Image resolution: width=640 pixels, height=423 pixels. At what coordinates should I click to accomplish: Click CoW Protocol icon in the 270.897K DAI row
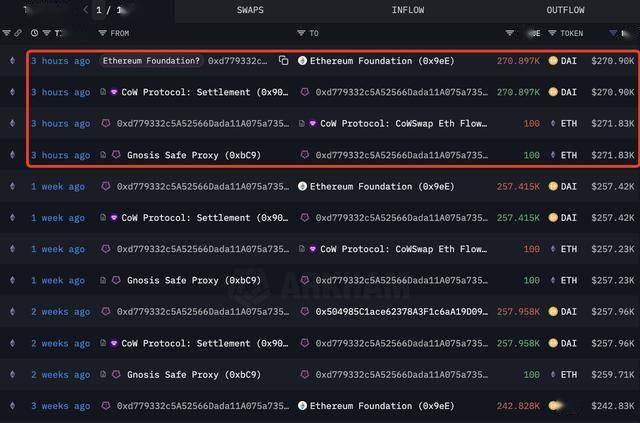[x=114, y=92]
